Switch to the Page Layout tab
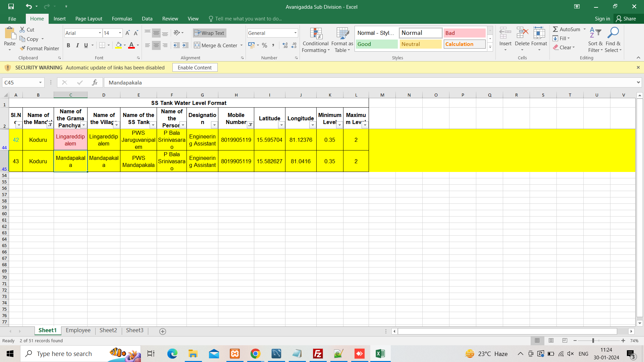The width and height of the screenshot is (644, 362). (89, 19)
